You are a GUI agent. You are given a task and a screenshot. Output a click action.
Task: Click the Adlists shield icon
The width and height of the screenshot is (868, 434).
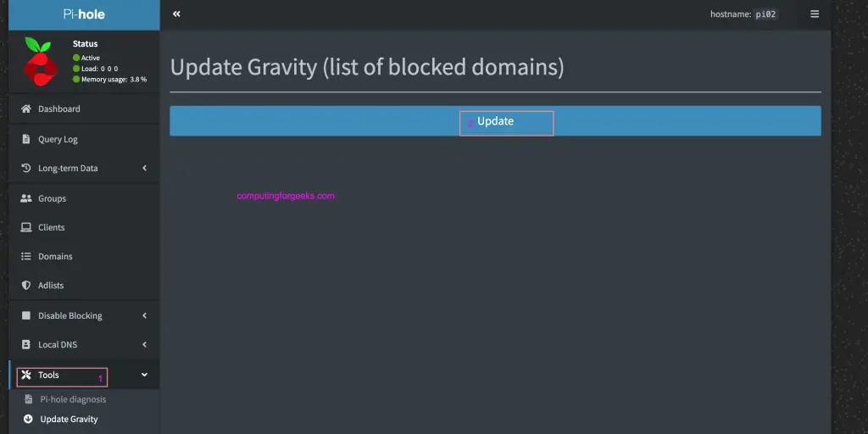tap(26, 285)
